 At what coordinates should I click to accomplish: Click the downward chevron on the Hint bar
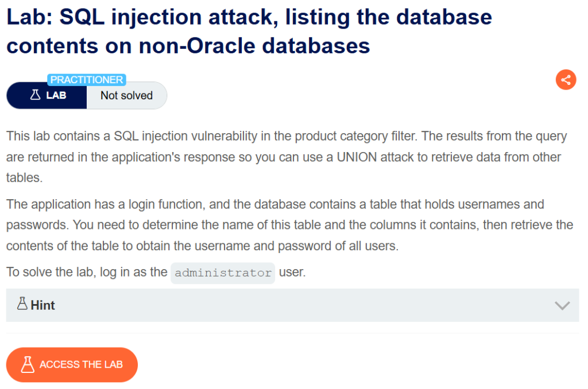click(x=562, y=305)
